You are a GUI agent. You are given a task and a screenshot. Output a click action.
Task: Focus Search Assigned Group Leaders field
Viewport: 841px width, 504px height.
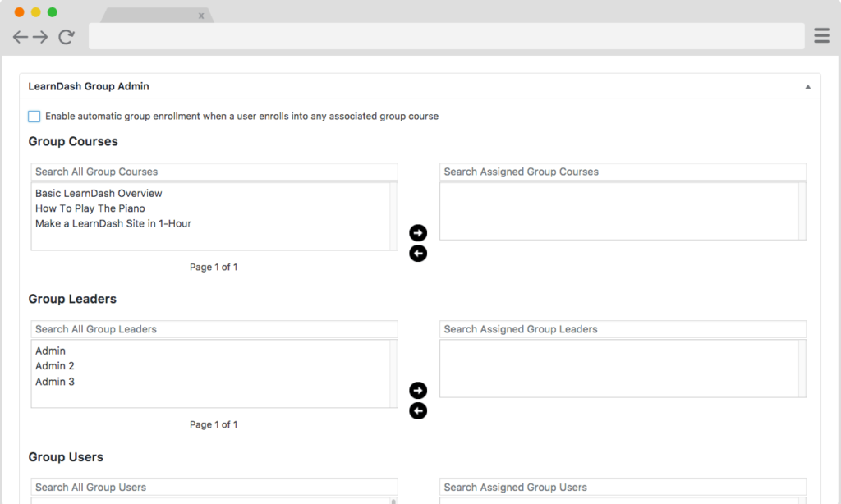tap(623, 329)
